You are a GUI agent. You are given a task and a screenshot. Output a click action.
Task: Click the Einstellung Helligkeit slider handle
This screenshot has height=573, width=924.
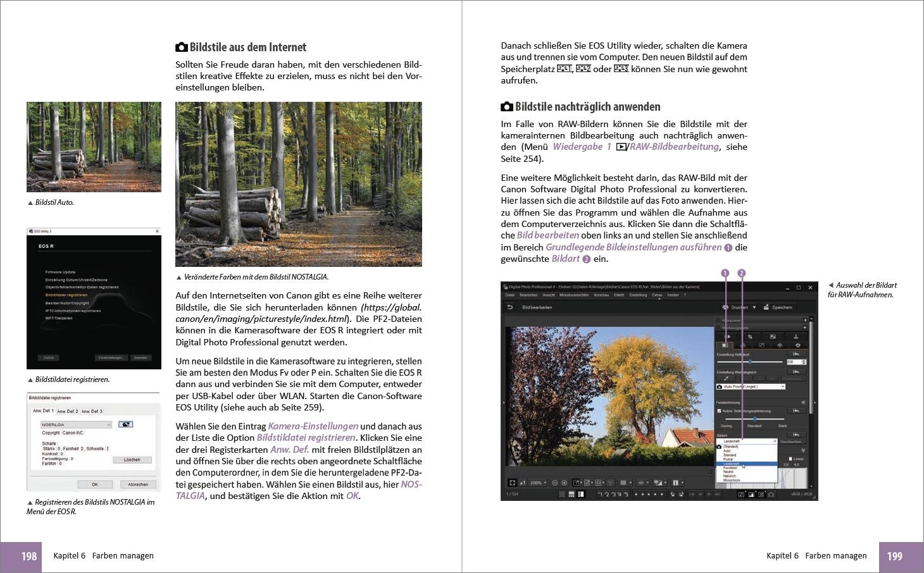(x=751, y=361)
